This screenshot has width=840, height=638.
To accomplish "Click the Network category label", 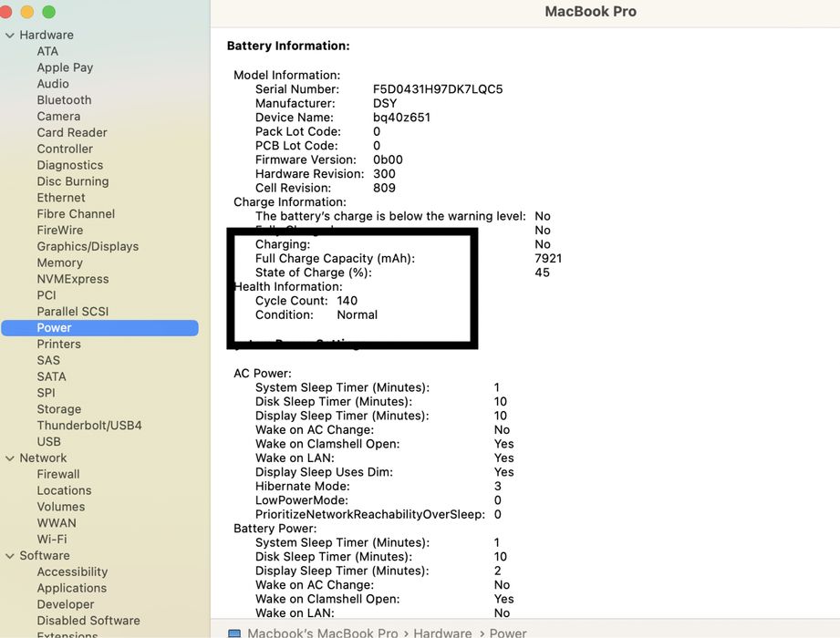I will point(44,458).
